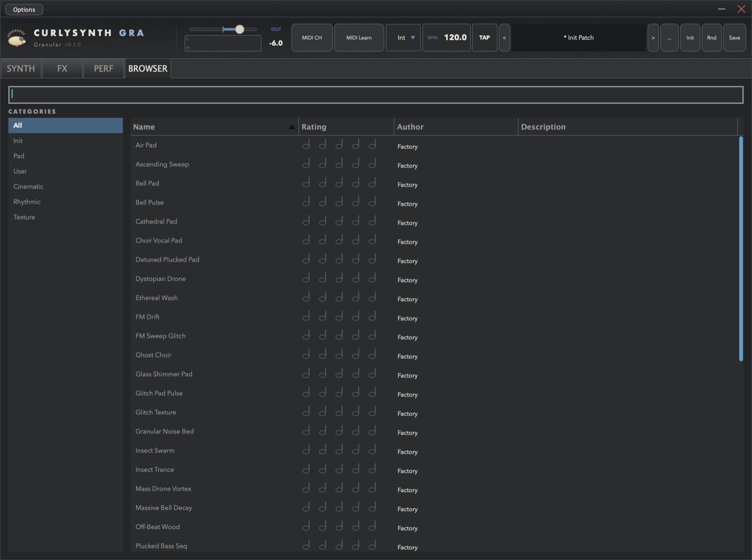752x560 pixels.
Task: Click the preset list vertical scrollbar
Action: tap(741, 249)
